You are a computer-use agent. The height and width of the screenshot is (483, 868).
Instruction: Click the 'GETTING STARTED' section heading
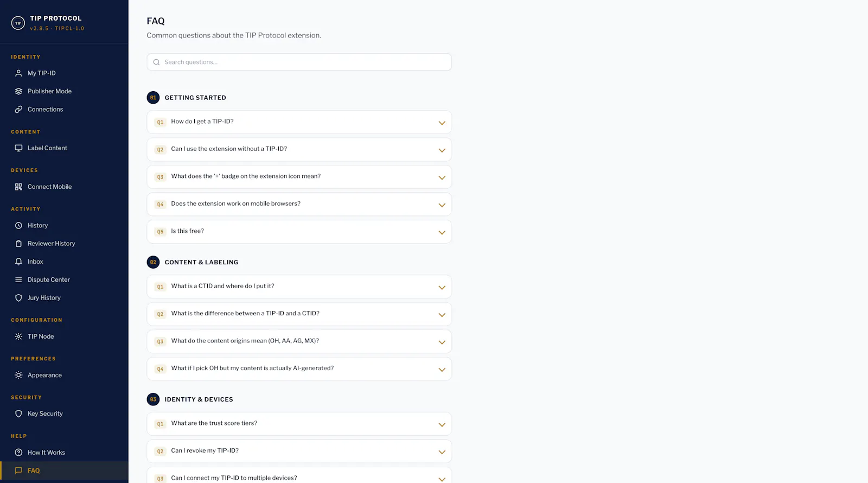point(195,98)
